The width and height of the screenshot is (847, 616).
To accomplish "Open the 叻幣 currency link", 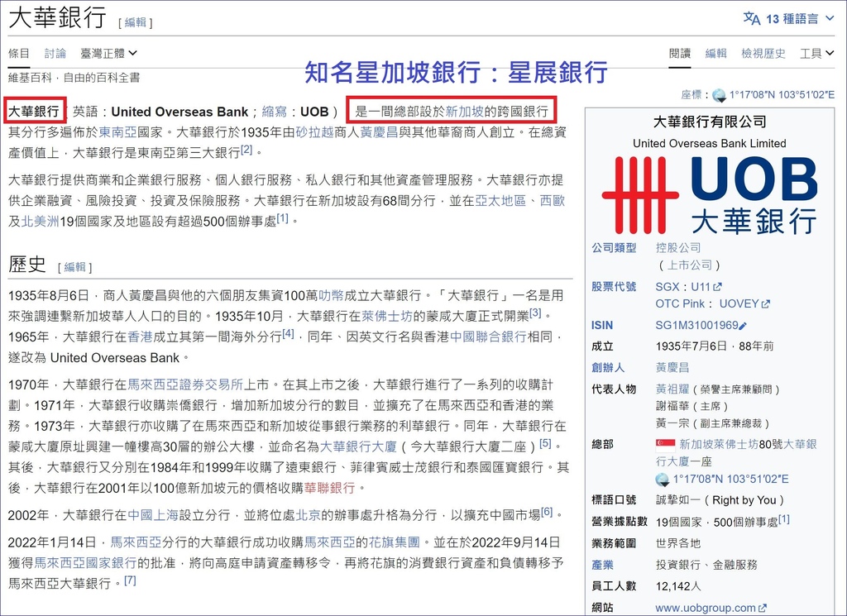I will (x=331, y=295).
